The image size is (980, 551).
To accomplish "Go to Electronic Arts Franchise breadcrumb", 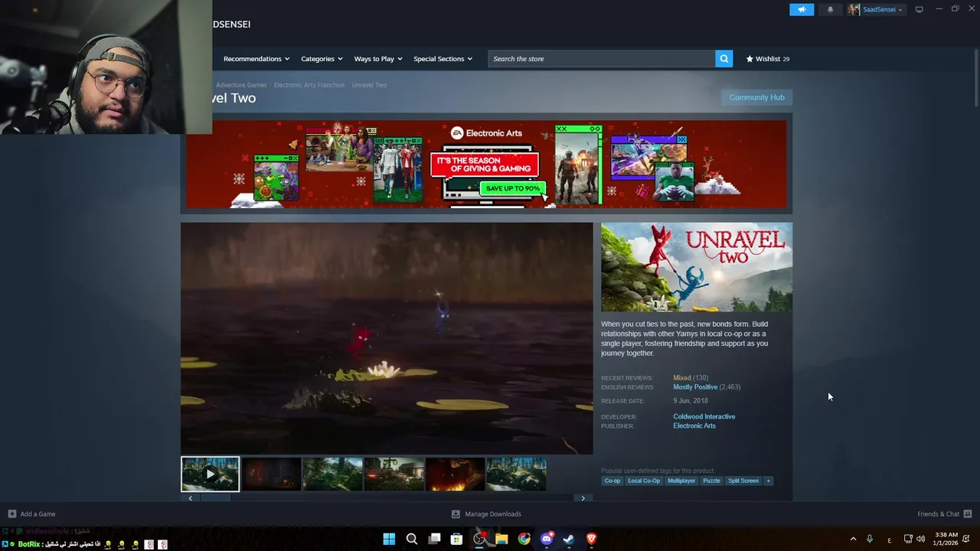I will 309,85.
